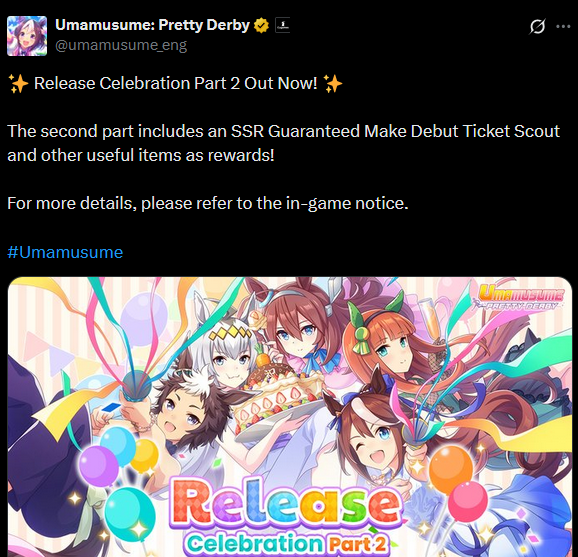This screenshot has height=557, width=578.
Task: Click the SSR Guaranteed Make Debut paragraph
Action: (x=283, y=143)
